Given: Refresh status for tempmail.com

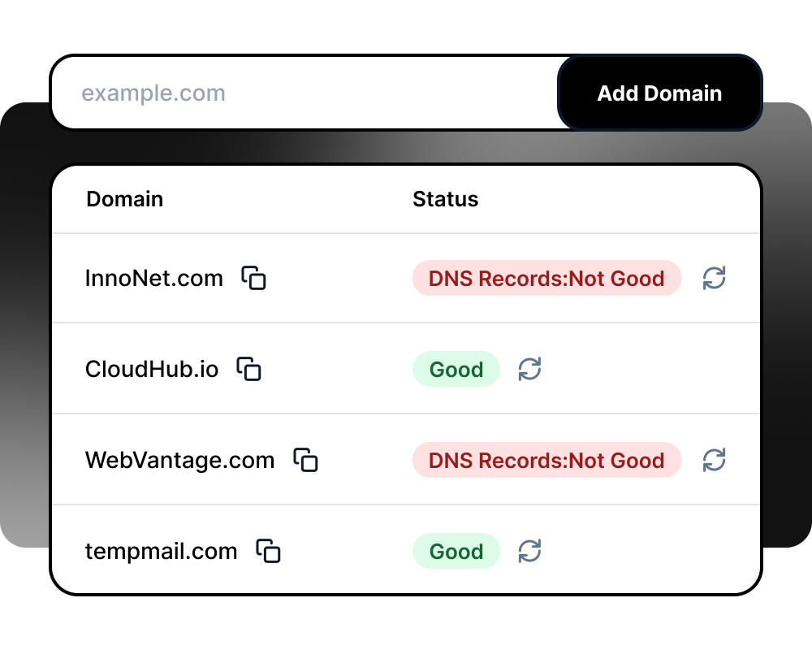Looking at the screenshot, I should [529, 551].
